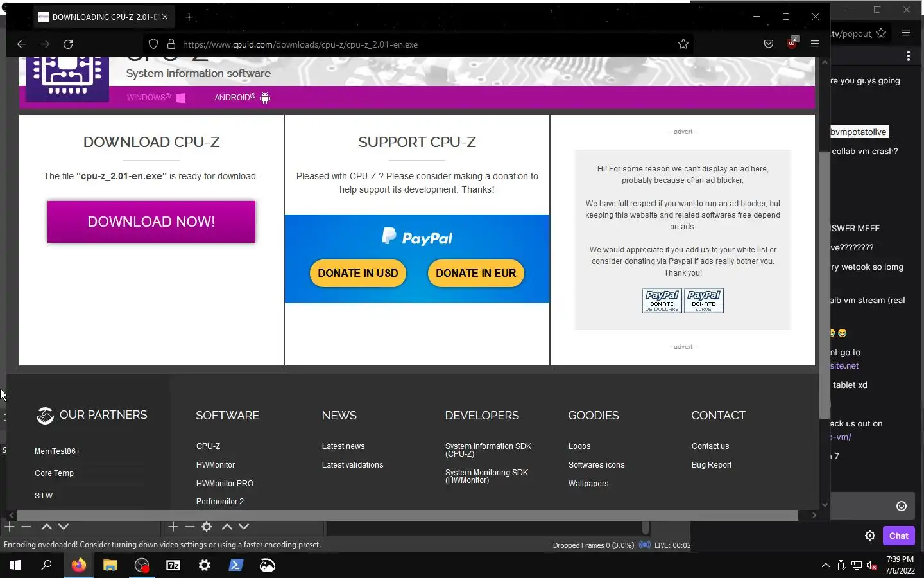This screenshot has height=578, width=924.
Task: Open PowerShell from taskbar
Action: pos(236,565)
